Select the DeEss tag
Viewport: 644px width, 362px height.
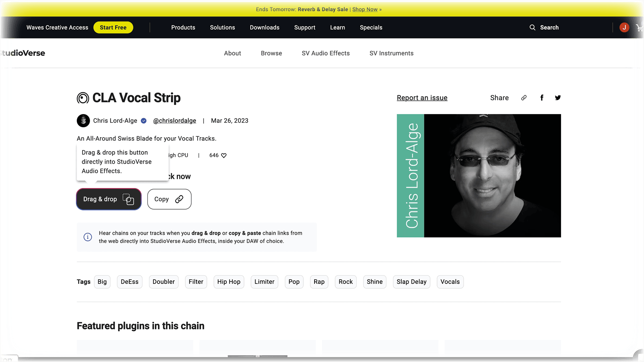(130, 282)
